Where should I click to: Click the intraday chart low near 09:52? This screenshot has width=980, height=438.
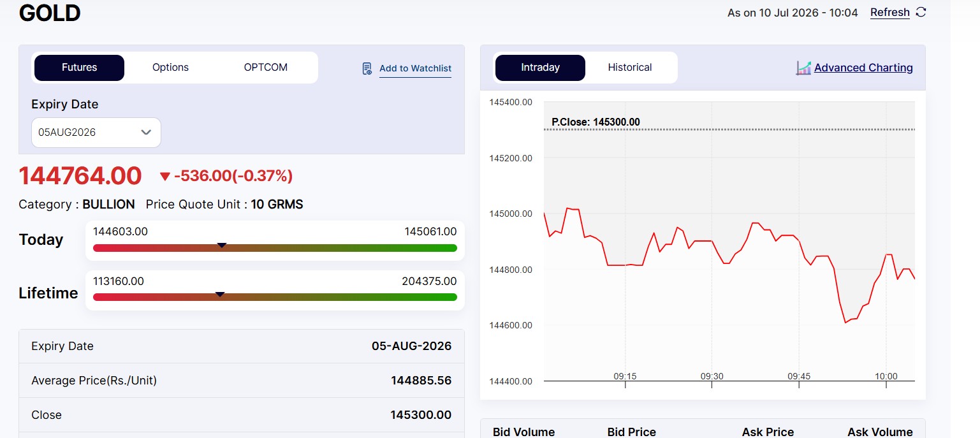click(x=846, y=322)
